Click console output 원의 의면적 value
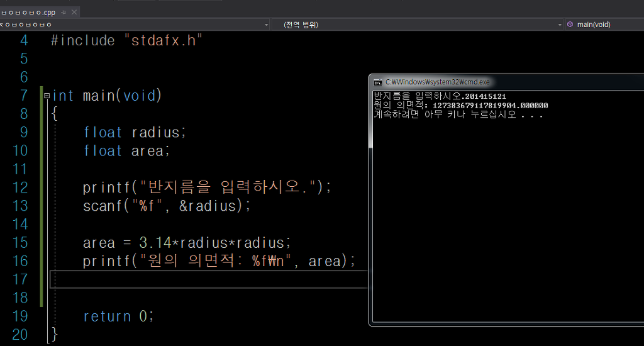The height and width of the screenshot is (346, 644). [x=490, y=106]
